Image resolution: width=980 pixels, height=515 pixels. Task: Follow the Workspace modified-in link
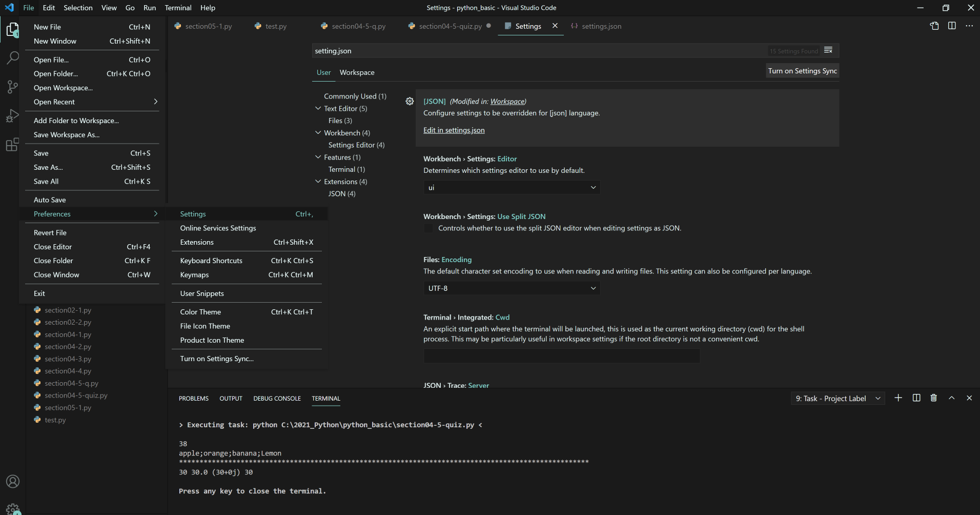click(507, 102)
